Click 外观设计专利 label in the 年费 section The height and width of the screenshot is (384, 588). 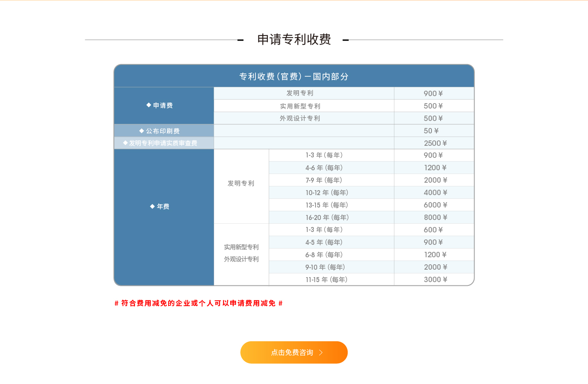[x=241, y=259]
